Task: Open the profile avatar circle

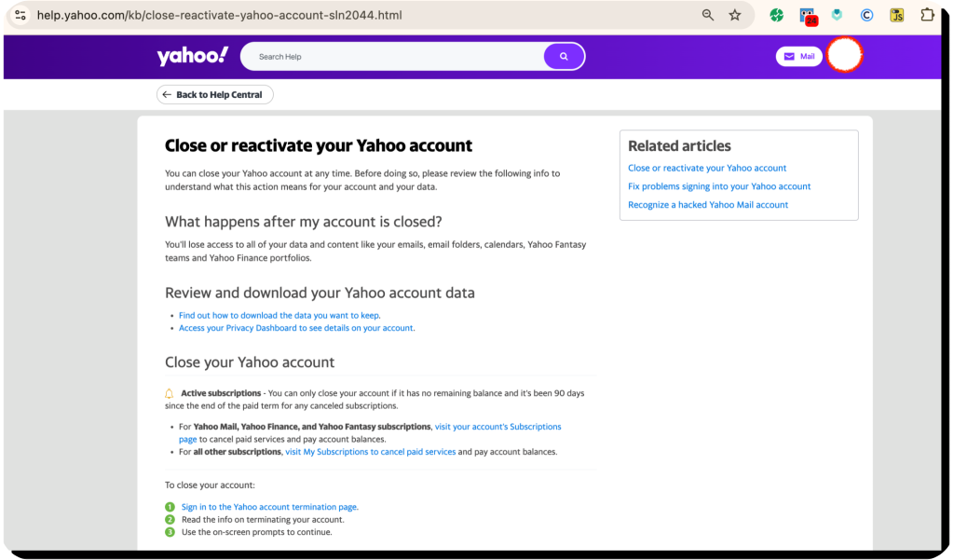Action: tap(844, 55)
